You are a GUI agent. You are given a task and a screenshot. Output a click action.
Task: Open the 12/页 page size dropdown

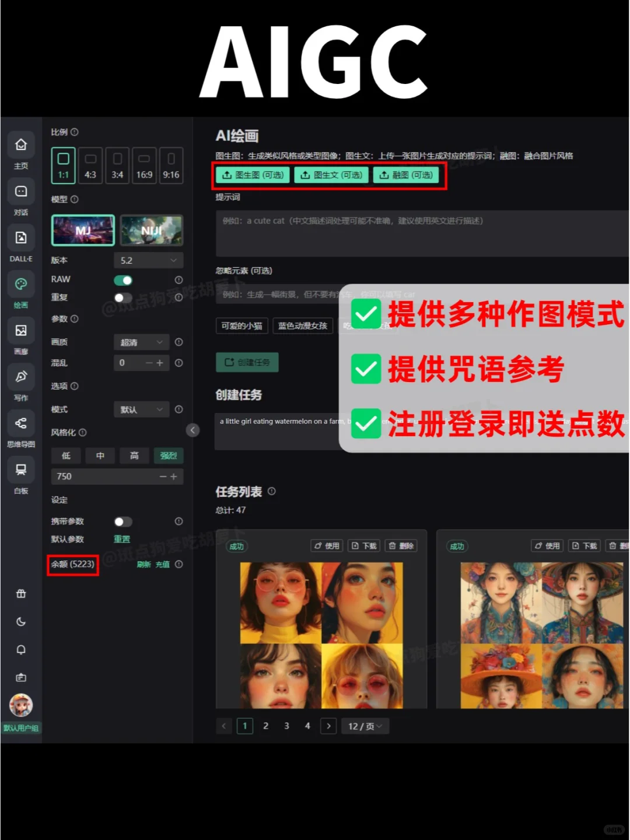coord(365,726)
